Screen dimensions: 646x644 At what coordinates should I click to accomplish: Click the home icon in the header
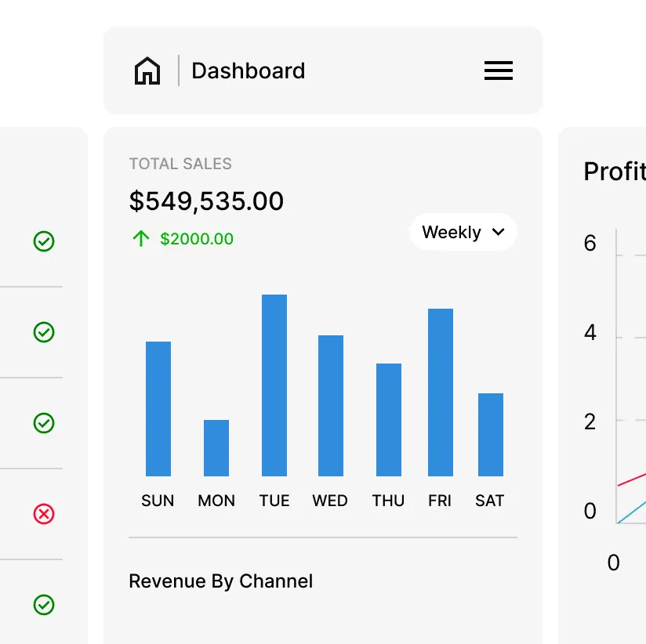147,71
